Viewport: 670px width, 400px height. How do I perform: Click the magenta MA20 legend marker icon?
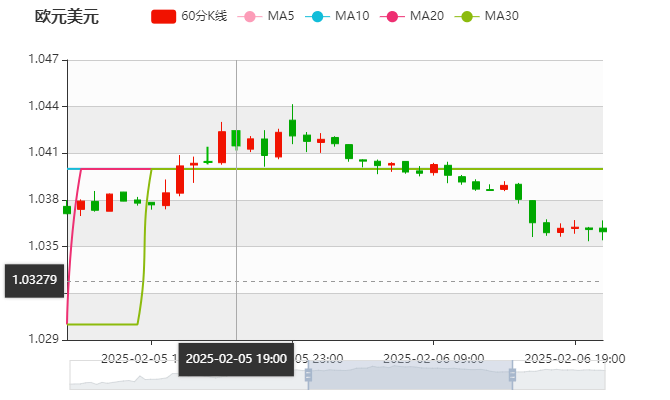392,16
